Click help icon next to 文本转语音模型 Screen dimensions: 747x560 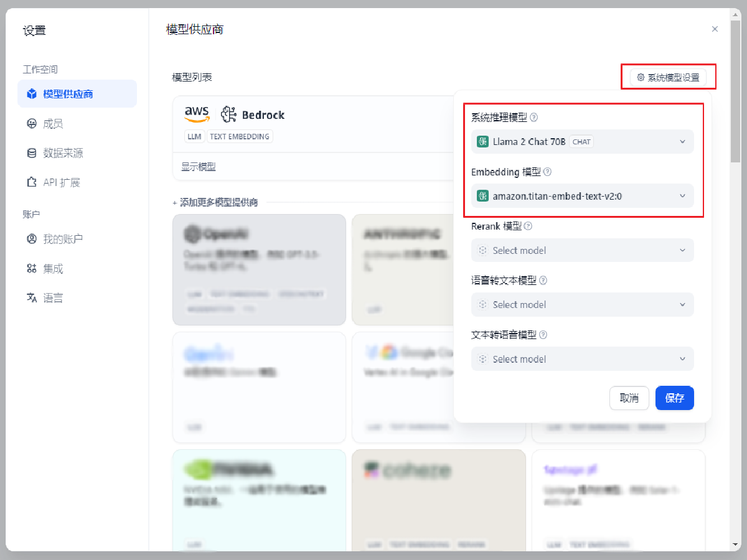pyautogui.click(x=543, y=335)
